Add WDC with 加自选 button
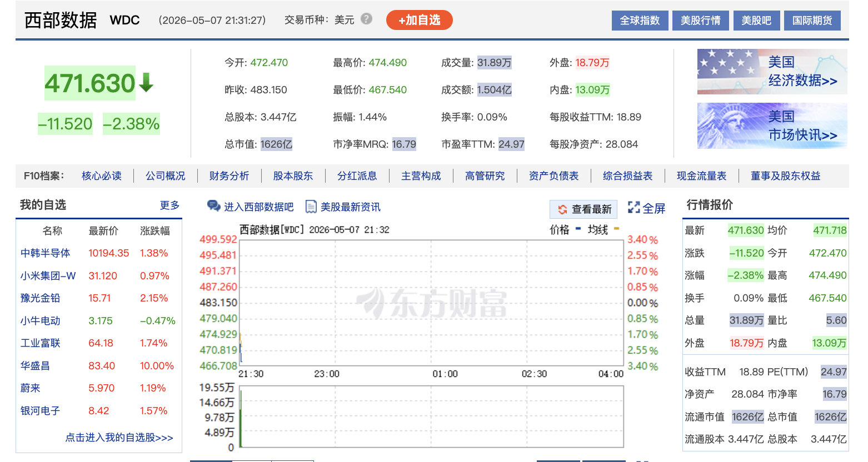Image resolution: width=868 pixels, height=462 pixels. pos(420,20)
